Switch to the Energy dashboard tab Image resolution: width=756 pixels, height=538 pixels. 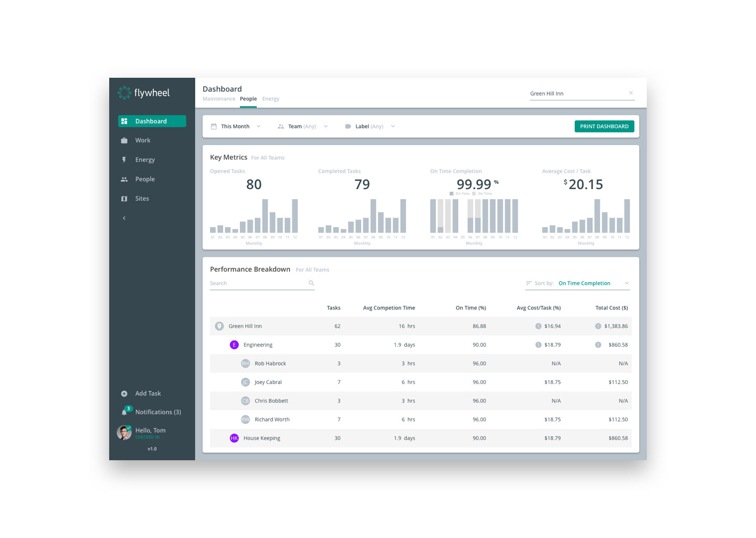click(271, 99)
